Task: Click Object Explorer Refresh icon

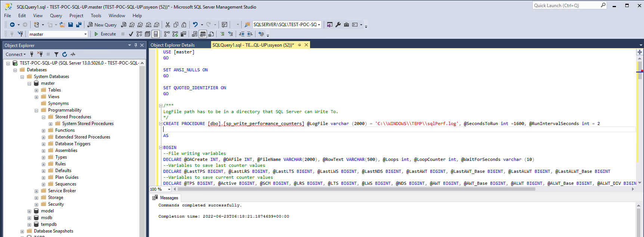Action: tap(65, 54)
